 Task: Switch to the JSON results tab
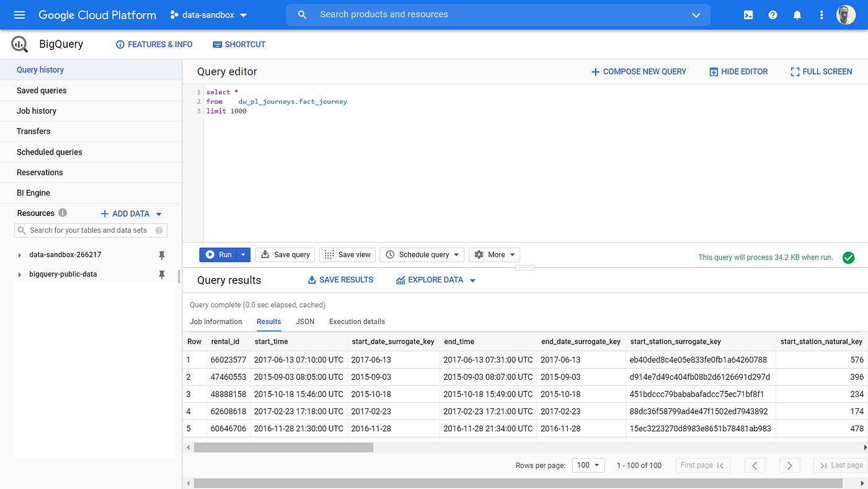tap(305, 321)
